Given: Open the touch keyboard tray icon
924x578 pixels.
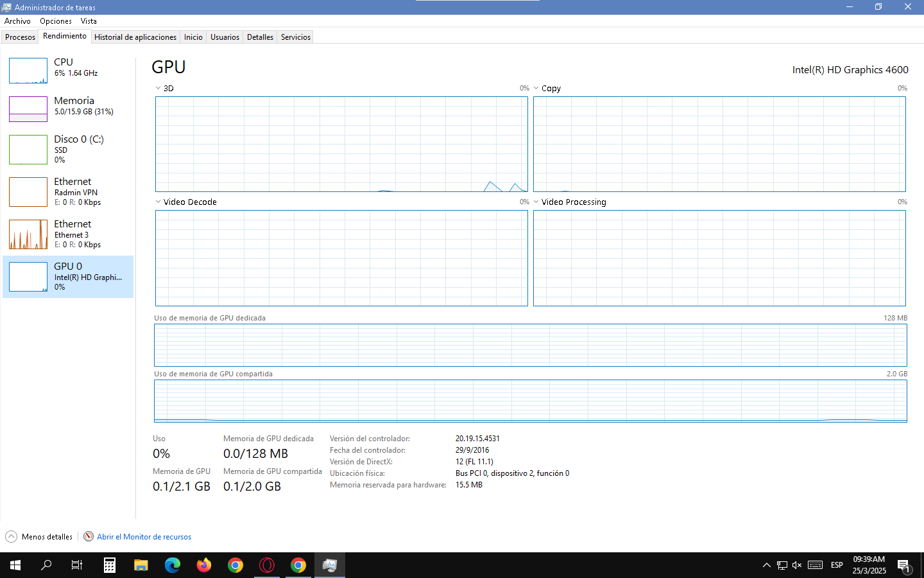Looking at the screenshot, I should click(x=815, y=565).
